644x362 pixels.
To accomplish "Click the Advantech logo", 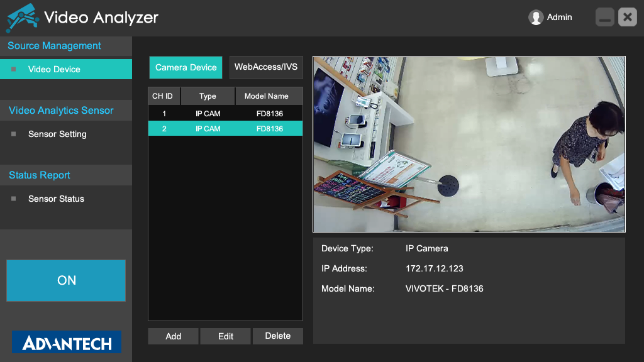I will tap(67, 343).
